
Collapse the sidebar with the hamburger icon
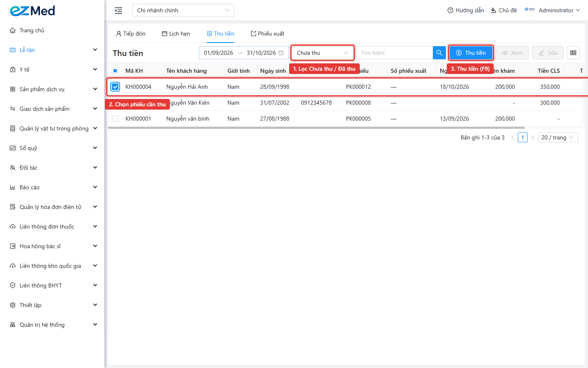[x=118, y=11]
